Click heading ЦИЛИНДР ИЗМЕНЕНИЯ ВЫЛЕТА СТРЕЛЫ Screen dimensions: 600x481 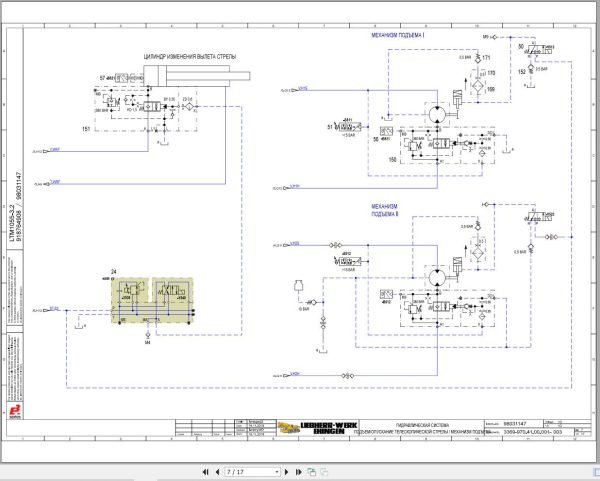click(190, 56)
